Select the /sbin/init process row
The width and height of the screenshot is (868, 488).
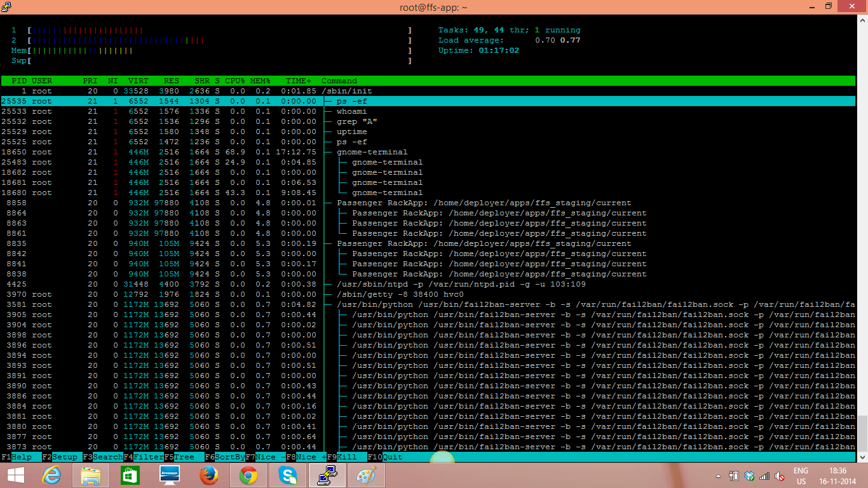tap(428, 91)
